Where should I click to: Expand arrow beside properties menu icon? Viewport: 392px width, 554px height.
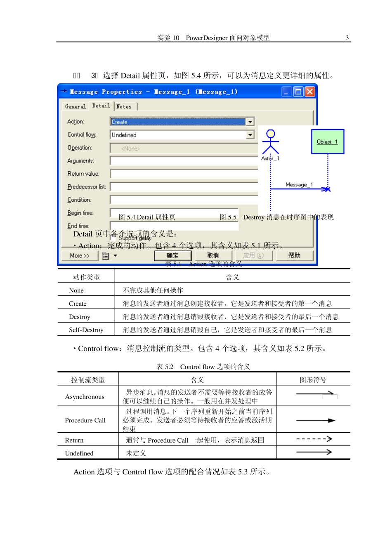pos(116,256)
